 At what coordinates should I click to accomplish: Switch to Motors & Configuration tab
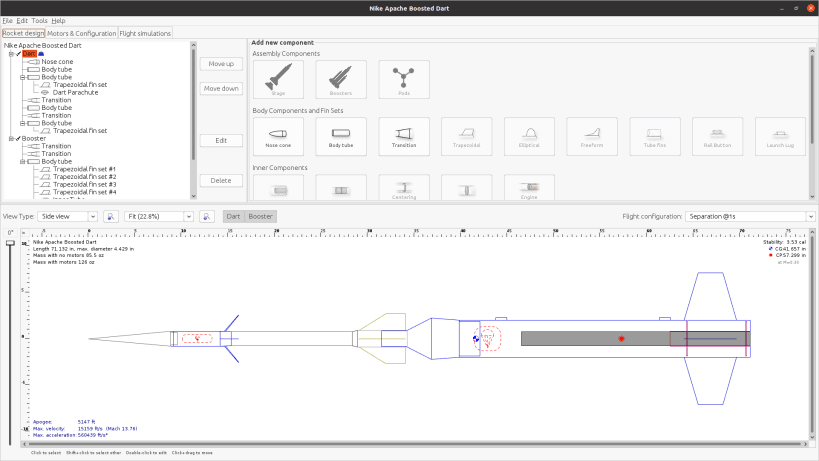[81, 33]
